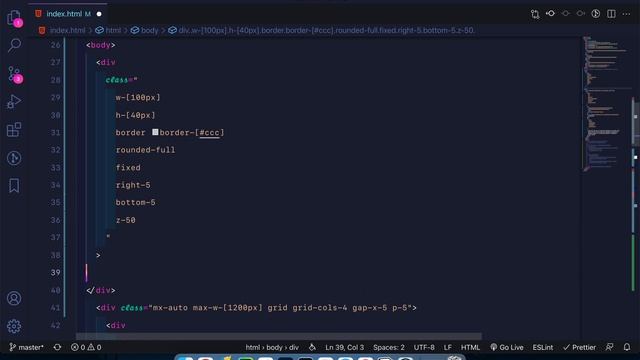
Task: Click the next change icon in editor toolbar
Action: 580,13
